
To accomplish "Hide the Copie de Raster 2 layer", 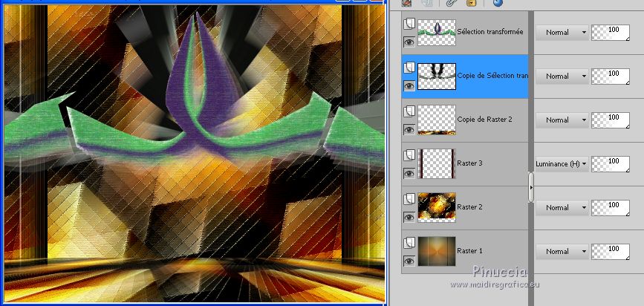I will [x=409, y=129].
